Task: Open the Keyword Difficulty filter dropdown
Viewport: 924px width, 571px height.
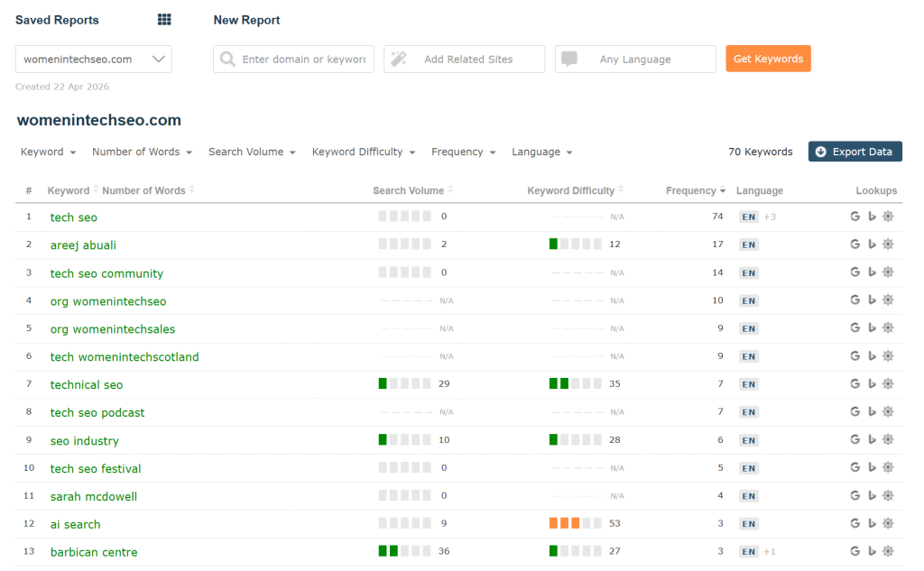Action: pos(364,152)
